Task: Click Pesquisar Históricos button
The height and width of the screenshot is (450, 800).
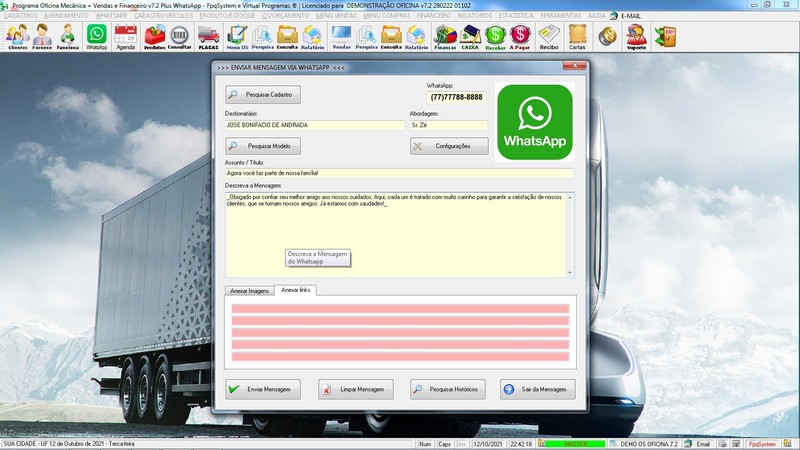Action: (447, 389)
